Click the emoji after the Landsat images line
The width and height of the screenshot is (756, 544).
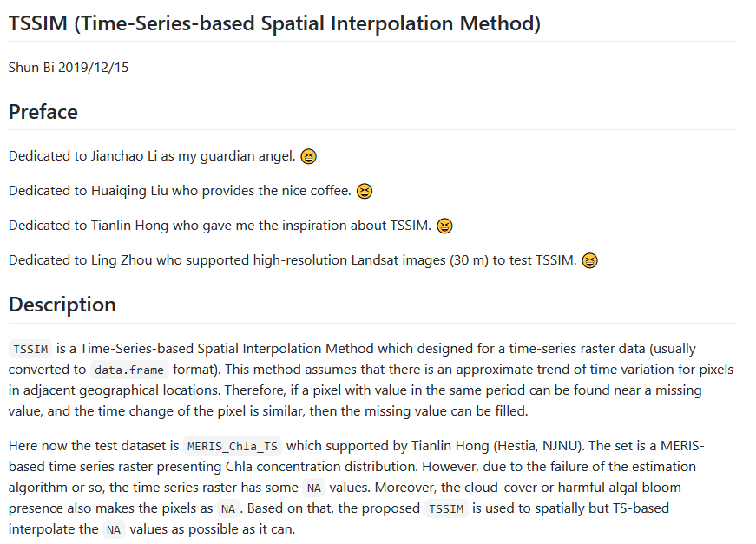click(x=589, y=261)
